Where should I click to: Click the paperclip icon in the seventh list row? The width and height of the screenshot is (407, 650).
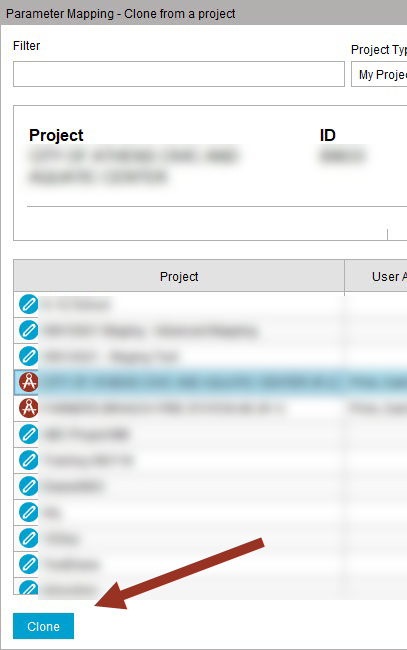tap(29, 460)
